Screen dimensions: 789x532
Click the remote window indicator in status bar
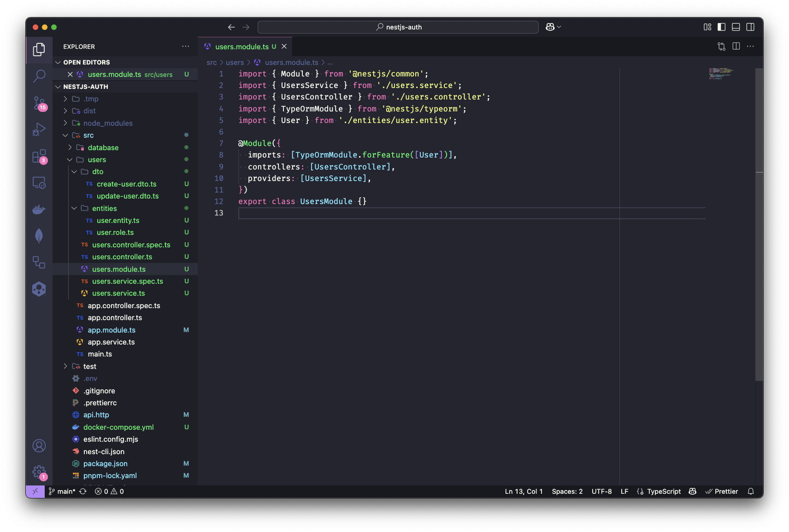pyautogui.click(x=35, y=491)
